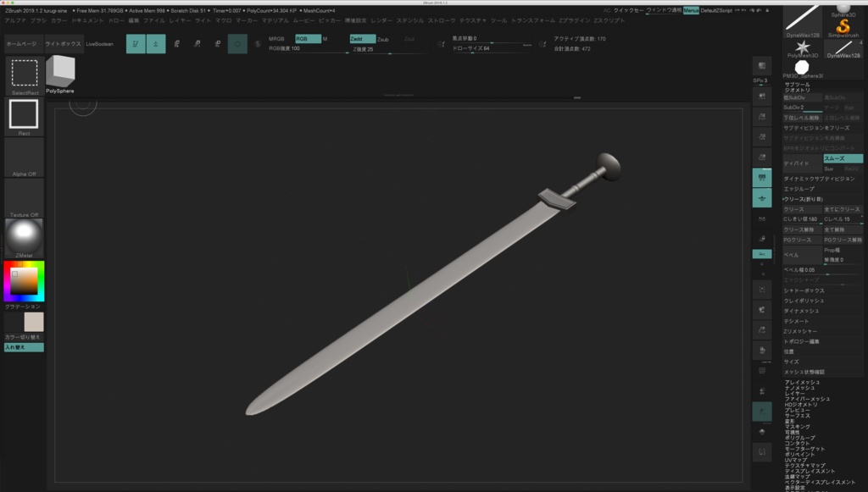Toggle the LiveBoolean button
Viewport: 868px width, 492px height.
pos(100,44)
